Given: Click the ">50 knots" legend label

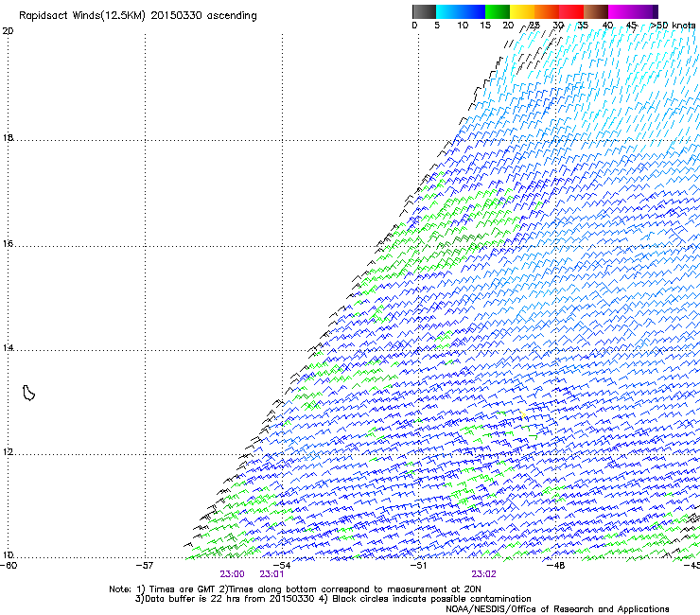Looking at the screenshot, I should click(x=673, y=26).
